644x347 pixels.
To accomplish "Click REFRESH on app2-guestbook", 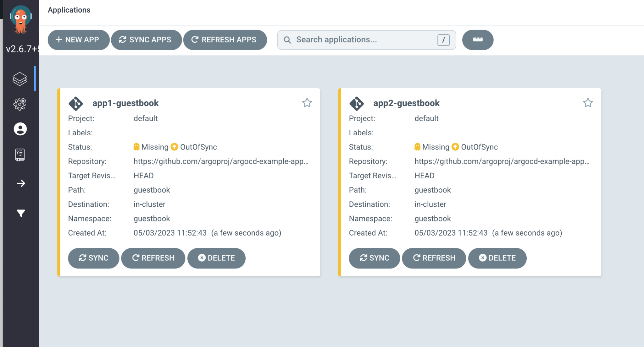I will 434,258.
